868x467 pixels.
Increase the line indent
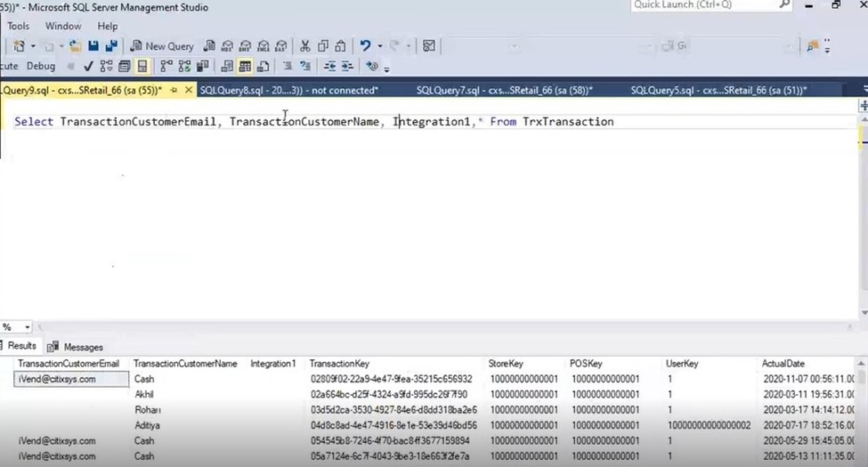(x=347, y=67)
